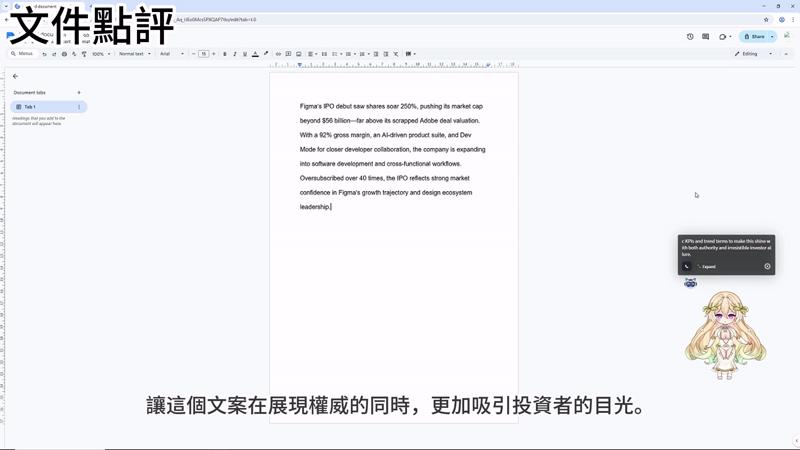Viewport: 800px width, 450px height.
Task: Click the Increase indent icon
Action: pos(386,54)
